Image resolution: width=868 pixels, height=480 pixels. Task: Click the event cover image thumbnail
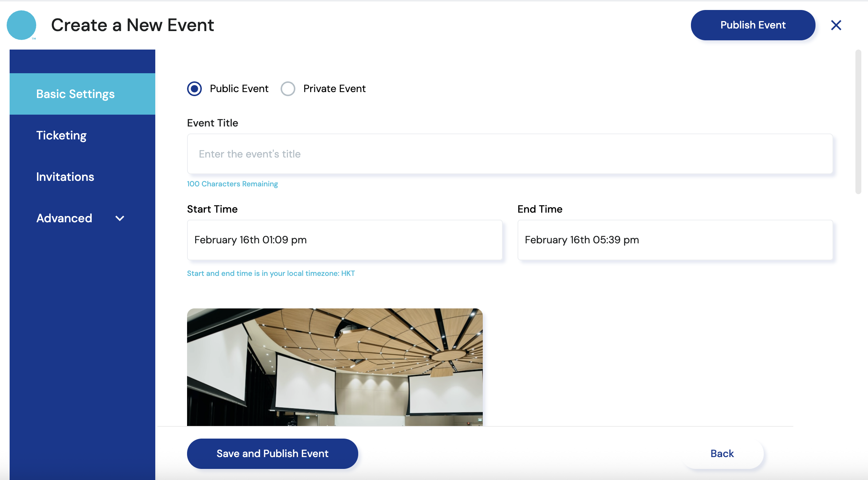coord(335,367)
